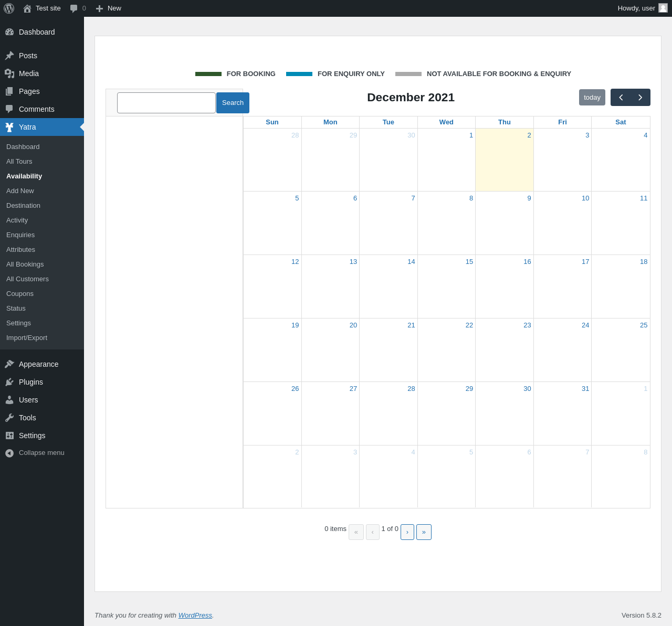
Task: Open All Bookings submenu item
Action: click(25, 264)
